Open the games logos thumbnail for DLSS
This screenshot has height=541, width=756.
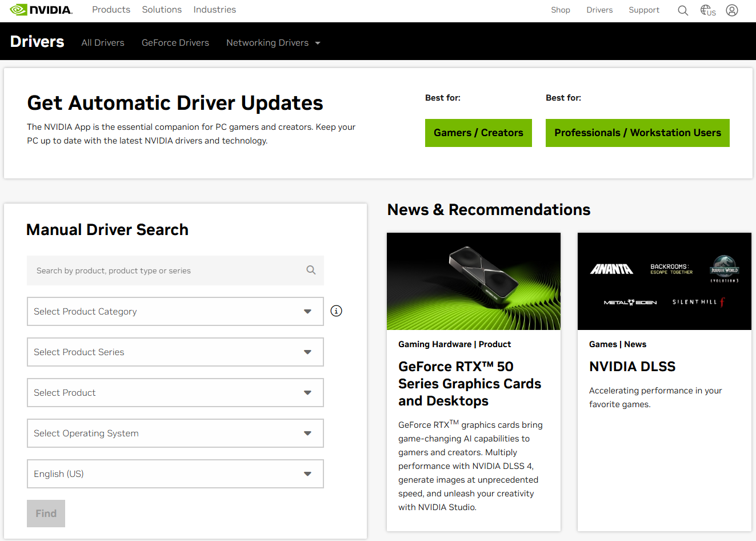pyautogui.click(x=665, y=281)
